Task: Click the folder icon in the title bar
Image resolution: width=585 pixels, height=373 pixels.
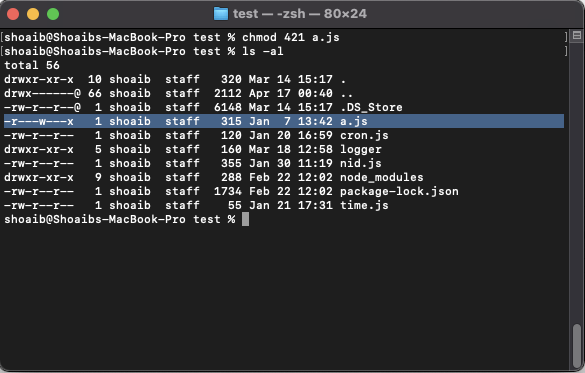Action: (220, 14)
